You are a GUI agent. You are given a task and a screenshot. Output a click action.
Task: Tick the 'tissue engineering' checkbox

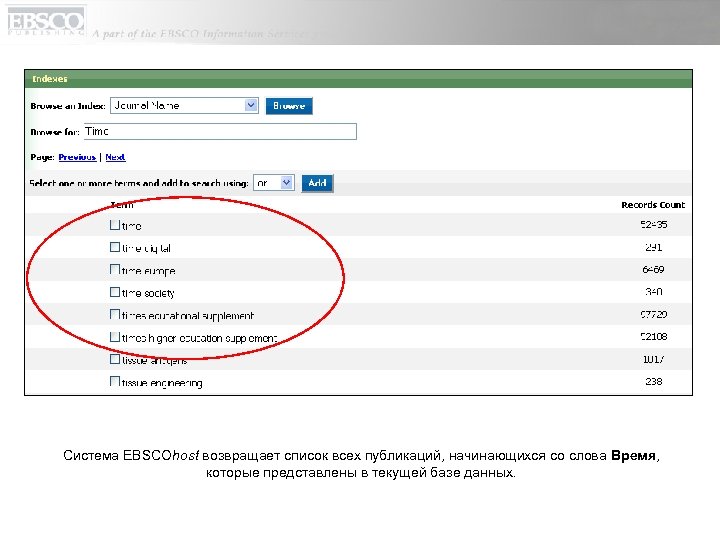115,382
